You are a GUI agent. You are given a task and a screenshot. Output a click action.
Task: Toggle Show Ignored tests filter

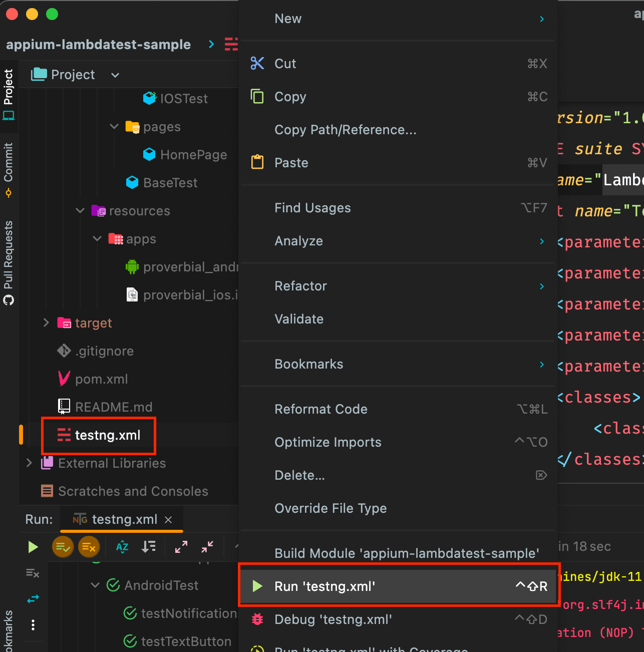(x=89, y=547)
